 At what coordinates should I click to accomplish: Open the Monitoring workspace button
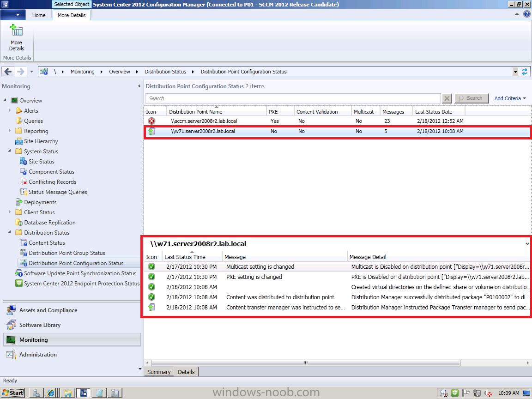72,339
